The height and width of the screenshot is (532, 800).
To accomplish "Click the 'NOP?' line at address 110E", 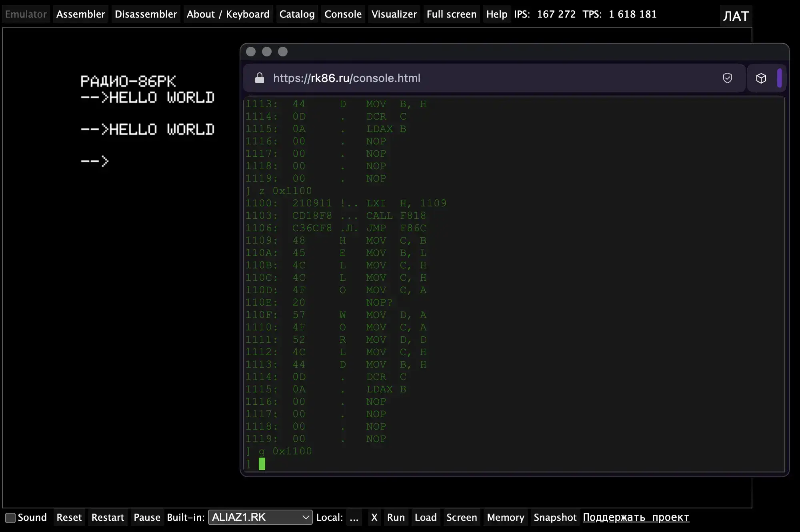I will (x=319, y=302).
